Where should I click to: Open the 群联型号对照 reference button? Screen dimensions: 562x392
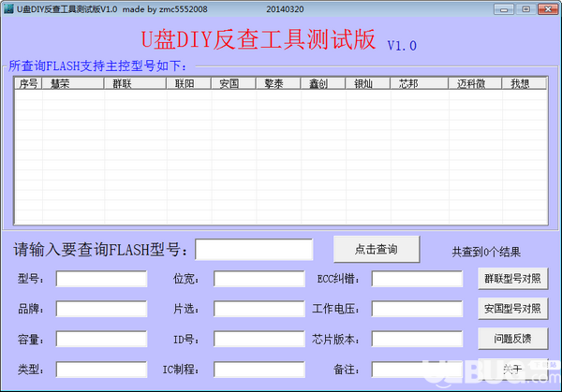pyautogui.click(x=512, y=279)
